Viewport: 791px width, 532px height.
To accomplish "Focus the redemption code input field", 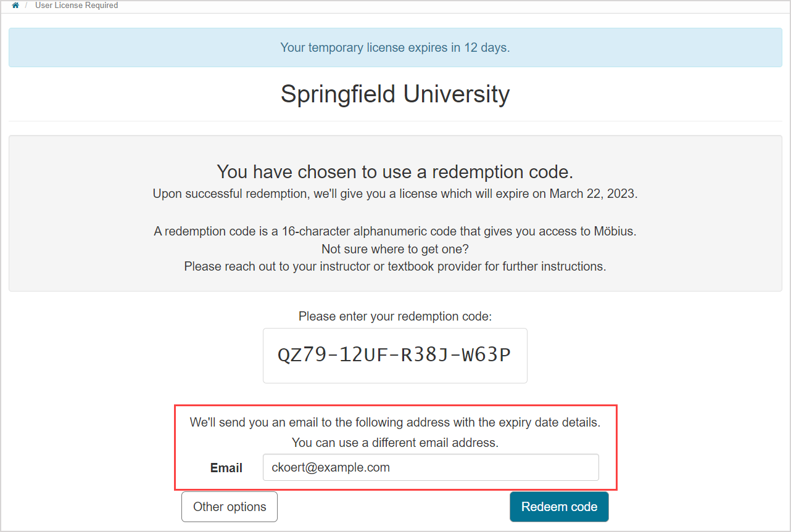I will (395, 356).
